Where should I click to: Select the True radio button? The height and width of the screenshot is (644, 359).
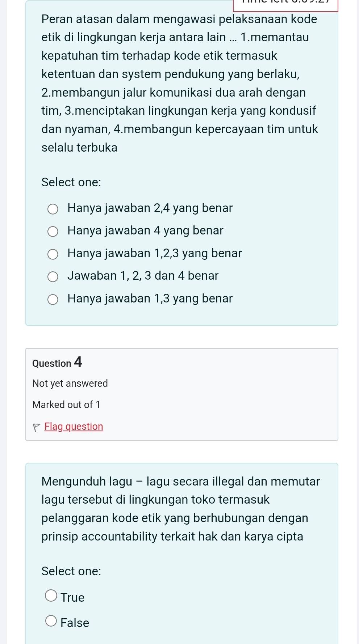(51, 595)
